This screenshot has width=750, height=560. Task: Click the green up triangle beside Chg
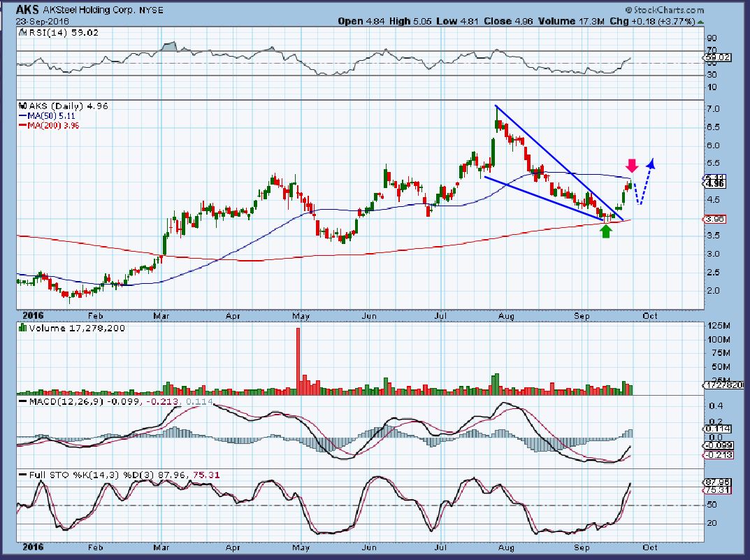pos(701,22)
